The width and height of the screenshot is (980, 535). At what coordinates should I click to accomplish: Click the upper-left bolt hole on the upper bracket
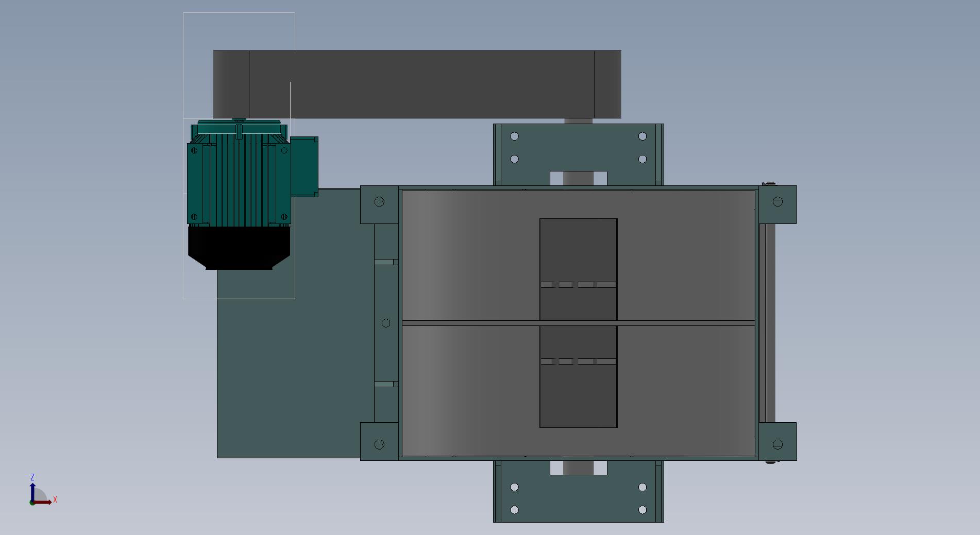514,136
